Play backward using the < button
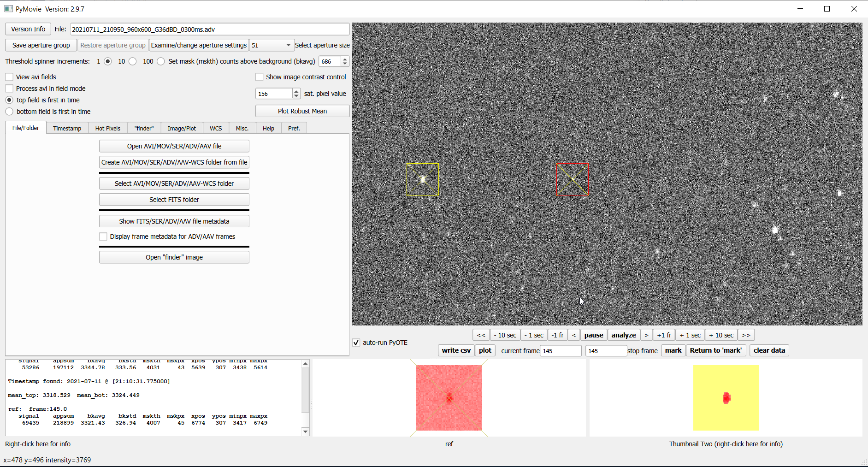 point(574,335)
